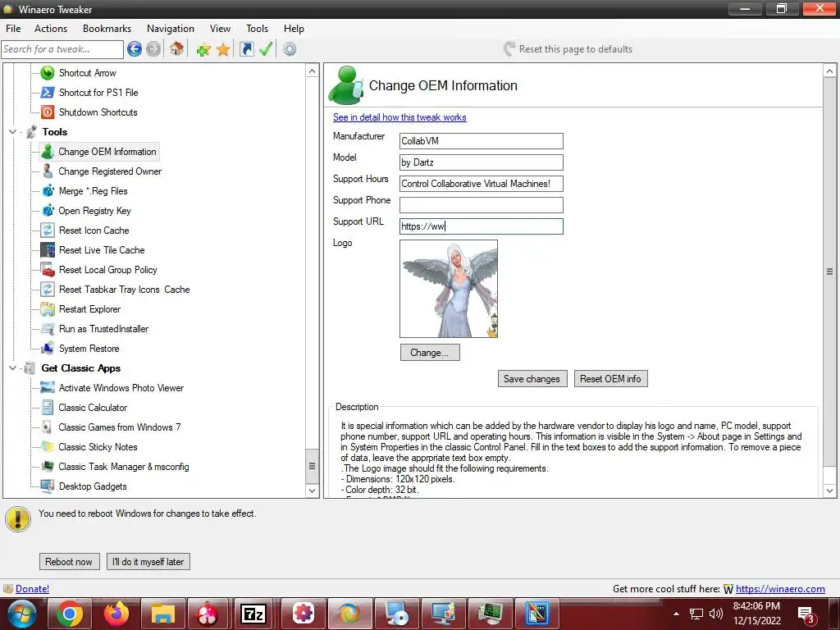Click the Manufacturer text field
840x630 pixels.
pos(481,141)
